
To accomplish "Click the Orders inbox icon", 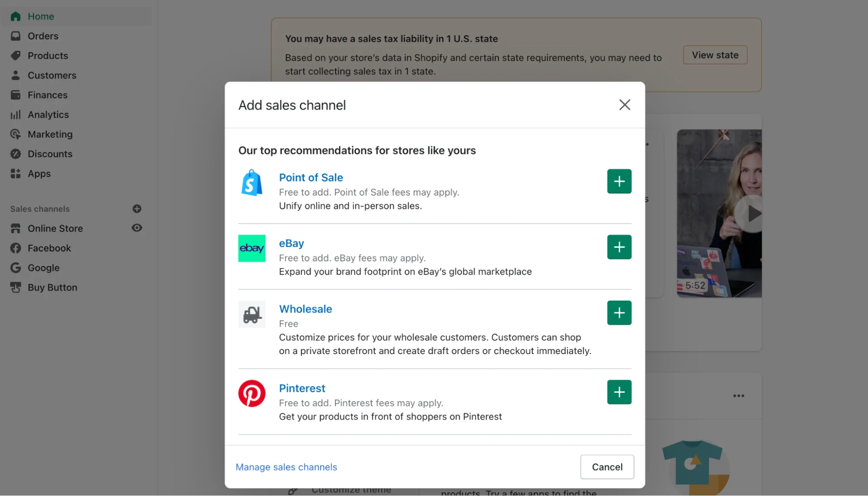I will [x=16, y=36].
